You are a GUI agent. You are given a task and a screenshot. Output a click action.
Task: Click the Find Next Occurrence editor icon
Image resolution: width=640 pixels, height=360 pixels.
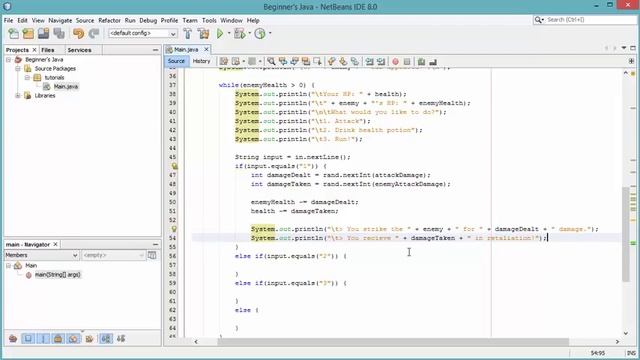(x=294, y=62)
